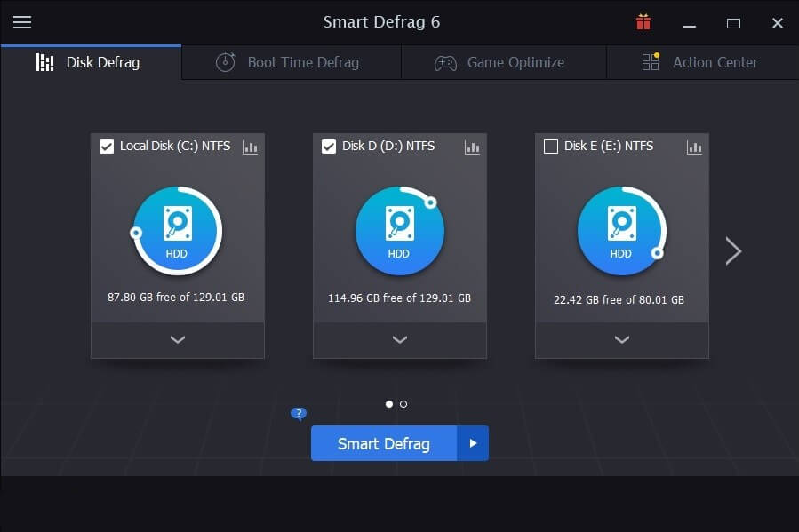
Task: Open disk analysis chart for Disk E (E:)
Action: click(694, 147)
